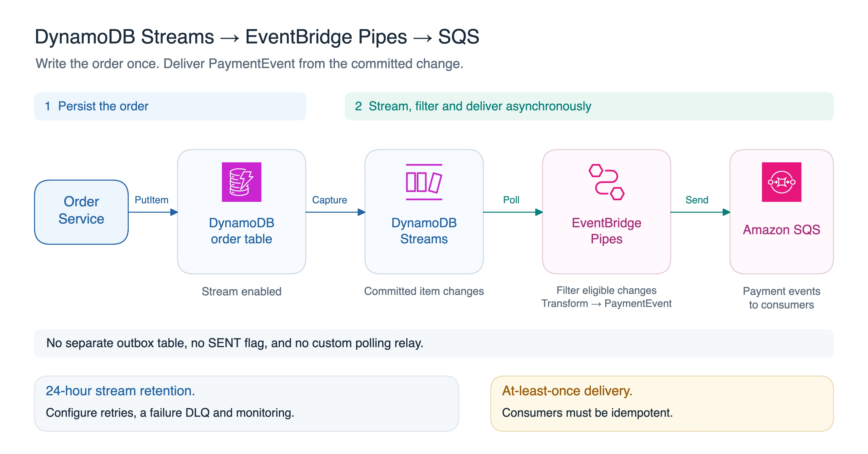Click the 'DynamoDB order table' label
868x454 pixels.
(x=241, y=231)
